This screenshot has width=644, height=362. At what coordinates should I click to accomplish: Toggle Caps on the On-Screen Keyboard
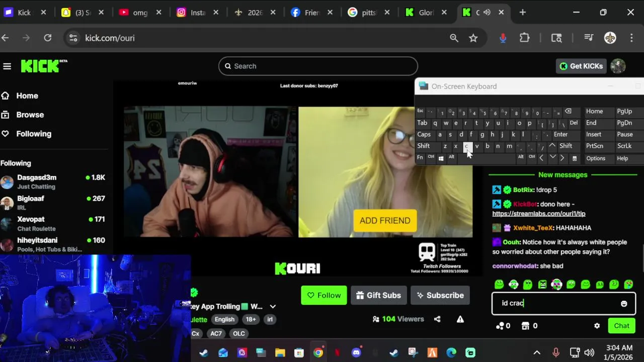pyautogui.click(x=424, y=134)
